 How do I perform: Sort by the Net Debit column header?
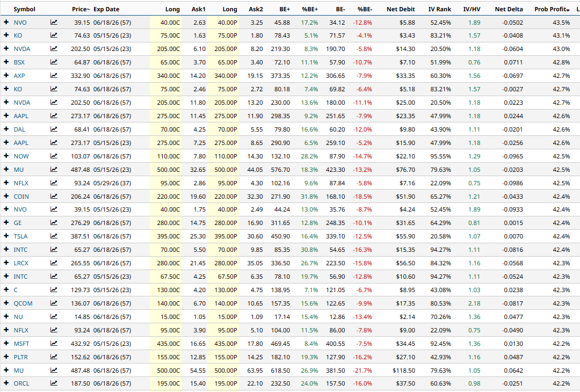pos(401,9)
